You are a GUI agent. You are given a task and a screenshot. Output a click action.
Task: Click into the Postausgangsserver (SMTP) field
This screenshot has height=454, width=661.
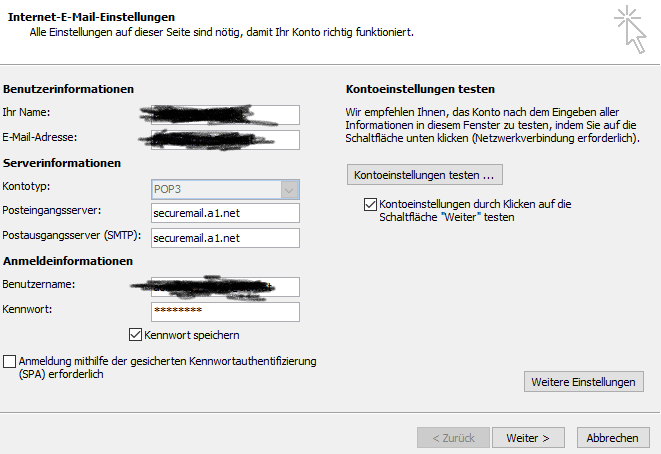225,238
